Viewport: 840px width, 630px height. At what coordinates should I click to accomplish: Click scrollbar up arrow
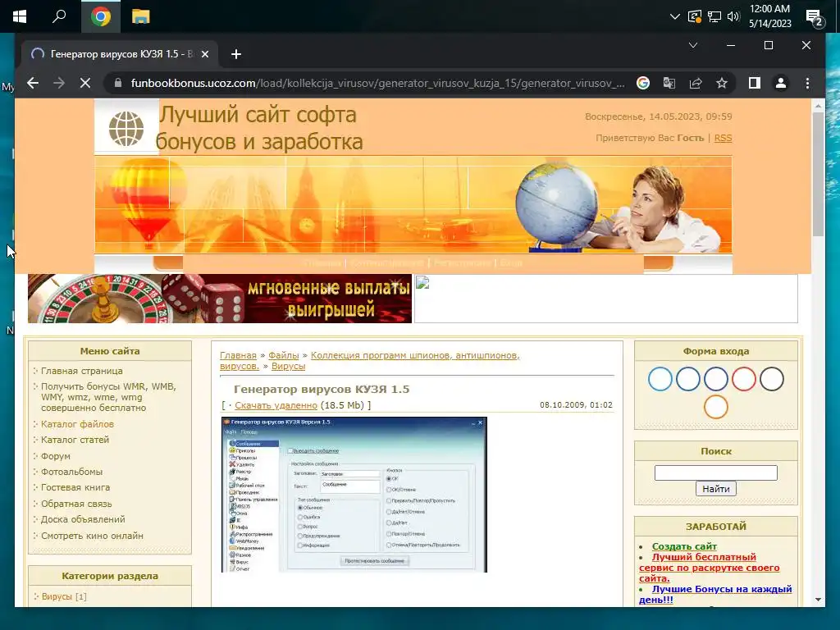tap(818, 106)
